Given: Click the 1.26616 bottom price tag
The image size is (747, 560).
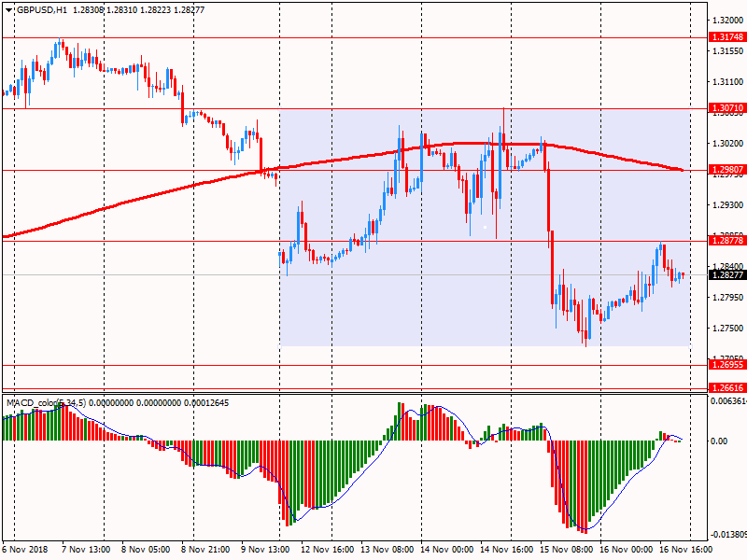Looking at the screenshot, I should click(727, 387).
